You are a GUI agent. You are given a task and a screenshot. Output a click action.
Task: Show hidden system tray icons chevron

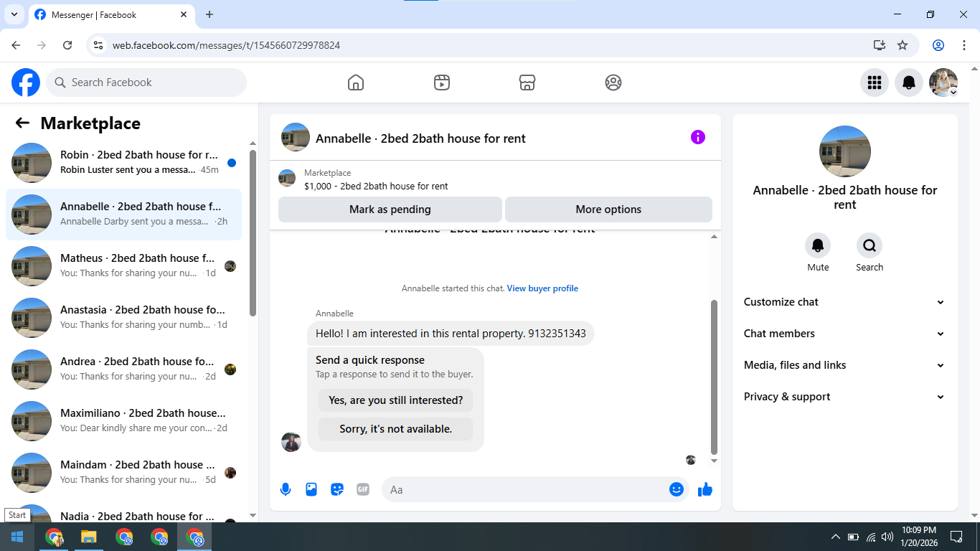(835, 537)
